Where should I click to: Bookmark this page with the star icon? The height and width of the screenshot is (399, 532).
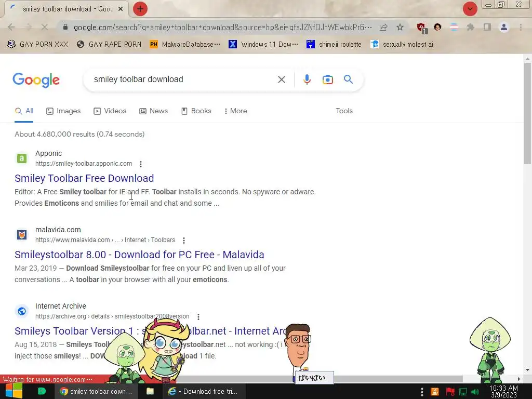(x=400, y=27)
